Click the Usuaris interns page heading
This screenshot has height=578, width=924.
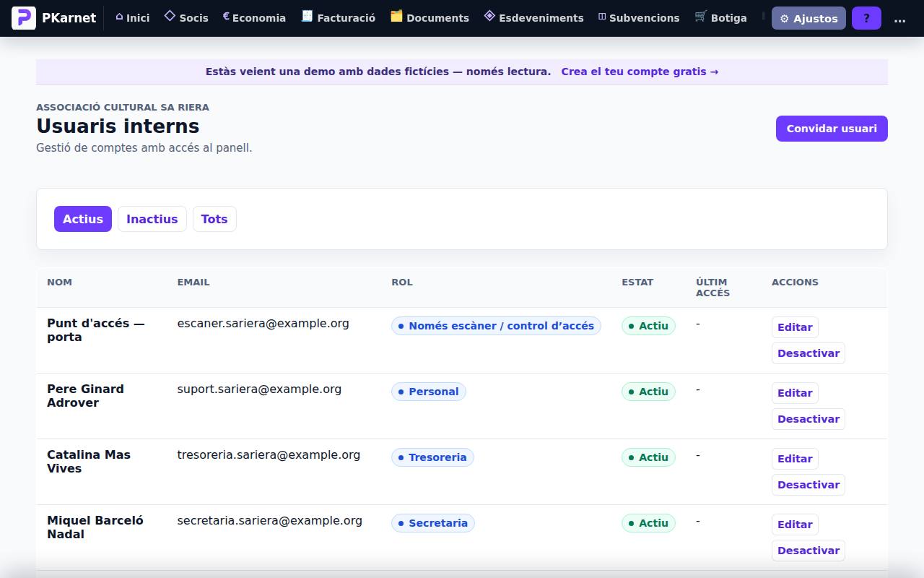coord(118,126)
